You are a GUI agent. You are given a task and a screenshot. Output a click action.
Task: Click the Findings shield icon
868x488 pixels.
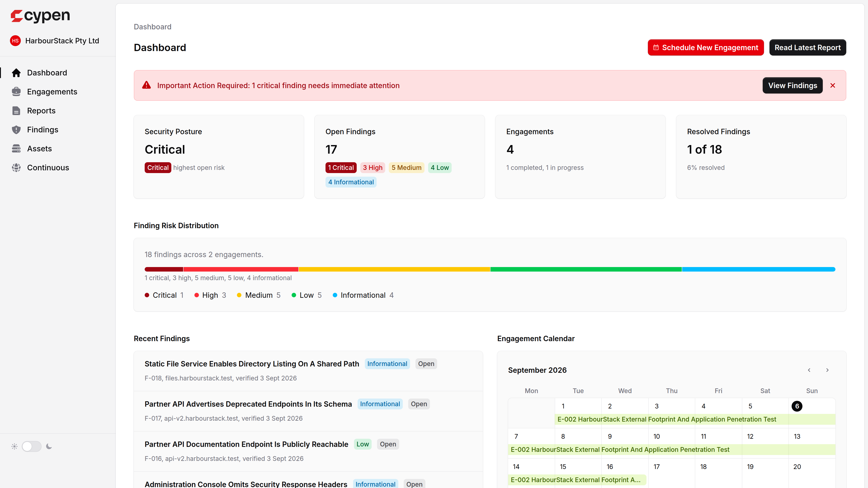(x=16, y=130)
